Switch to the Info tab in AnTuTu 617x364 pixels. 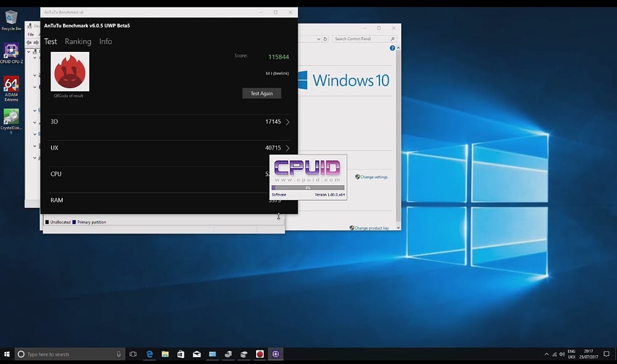[106, 41]
